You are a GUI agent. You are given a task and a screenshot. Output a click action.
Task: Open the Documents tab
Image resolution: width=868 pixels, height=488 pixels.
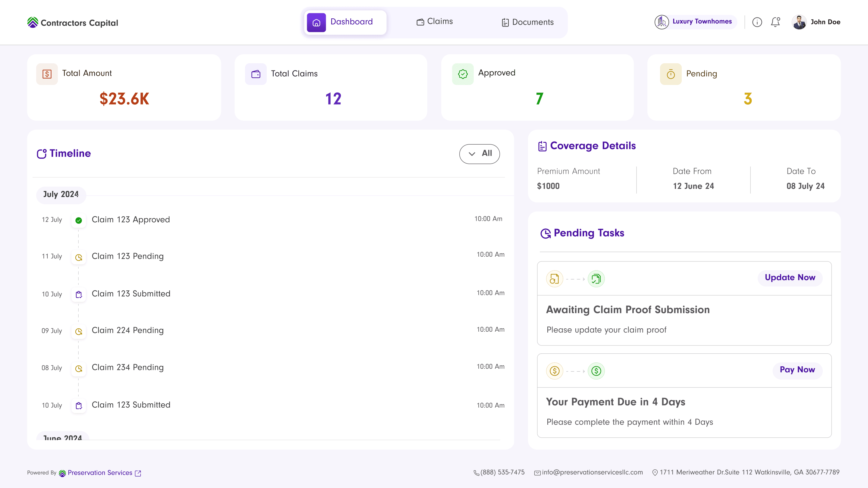click(527, 22)
